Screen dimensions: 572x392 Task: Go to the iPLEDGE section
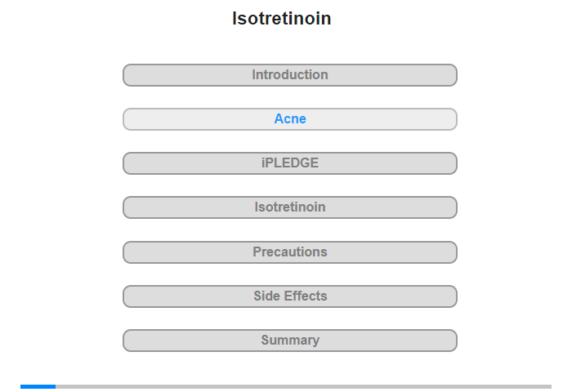pyautogui.click(x=290, y=163)
